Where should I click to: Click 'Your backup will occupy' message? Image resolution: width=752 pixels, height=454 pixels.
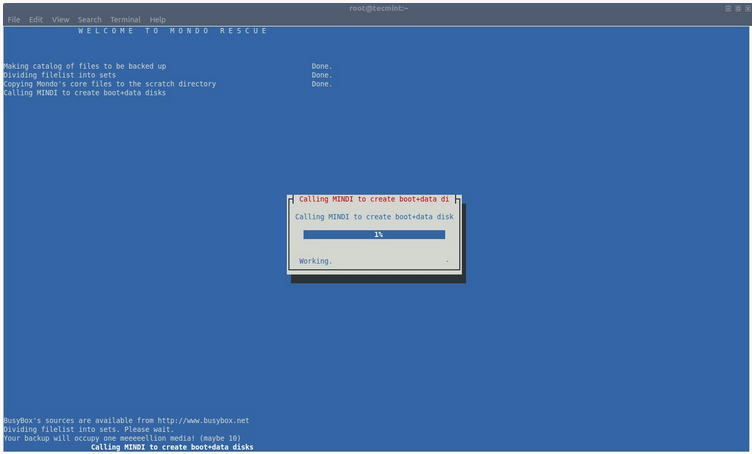(121, 438)
